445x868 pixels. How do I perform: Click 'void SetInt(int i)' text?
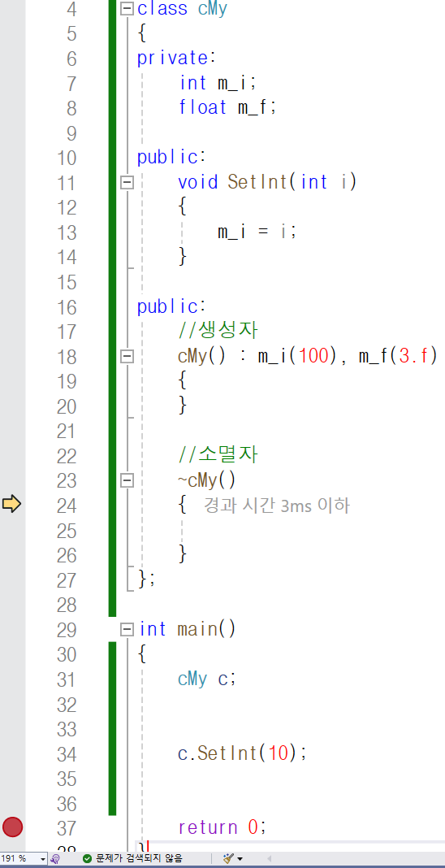tap(267, 182)
